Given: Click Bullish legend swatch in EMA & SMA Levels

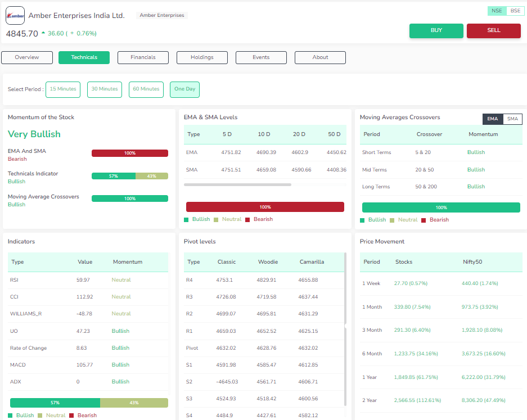Looking at the screenshot, I should (186, 220).
